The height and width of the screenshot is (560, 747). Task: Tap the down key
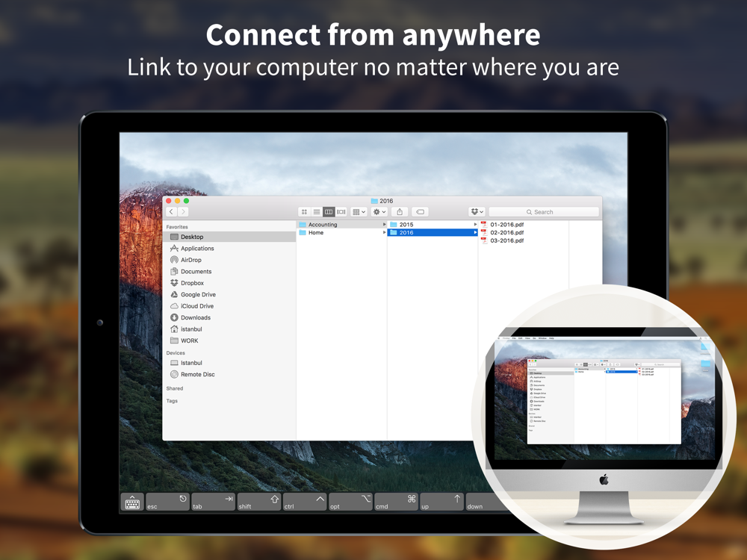pyautogui.click(x=481, y=503)
